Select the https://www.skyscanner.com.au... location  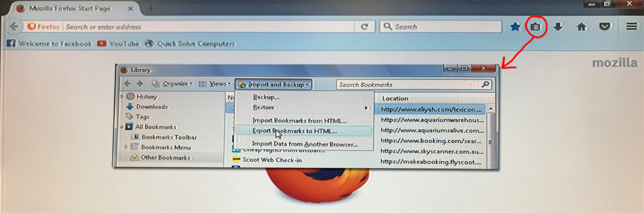432,151
